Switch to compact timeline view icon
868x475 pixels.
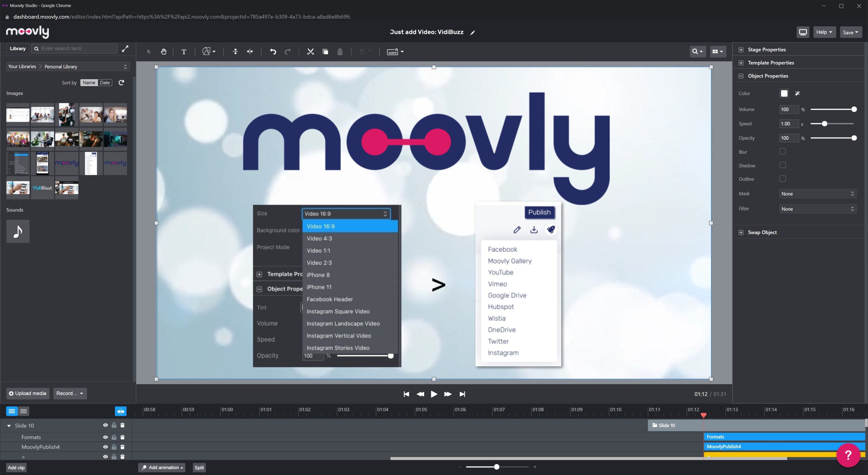click(x=23, y=411)
